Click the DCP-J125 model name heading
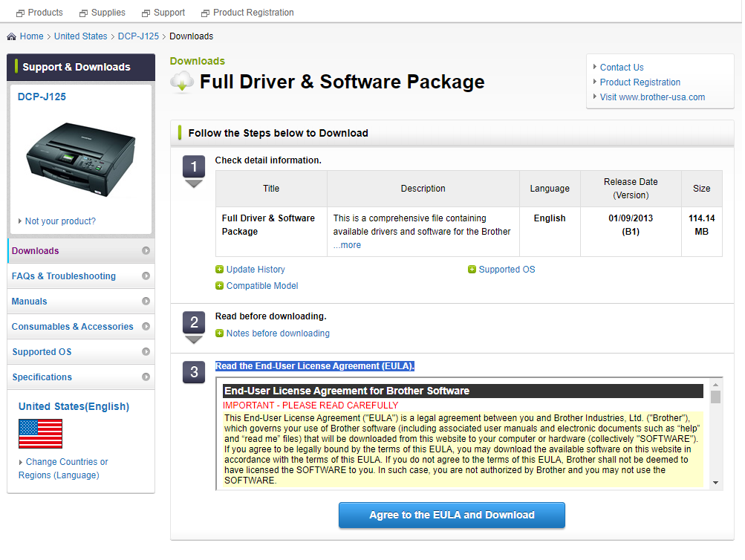 click(x=42, y=97)
